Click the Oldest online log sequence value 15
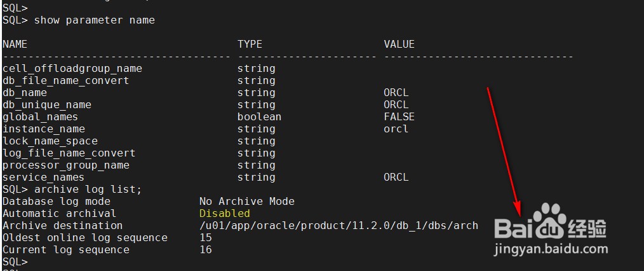Image resolution: width=644 pixels, height=271 pixels. coord(206,238)
